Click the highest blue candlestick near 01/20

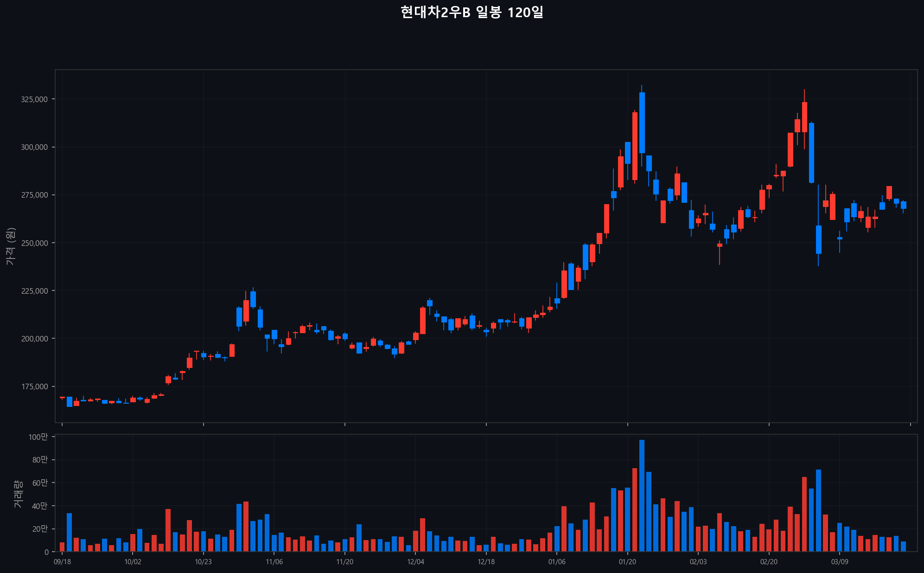[x=642, y=122]
